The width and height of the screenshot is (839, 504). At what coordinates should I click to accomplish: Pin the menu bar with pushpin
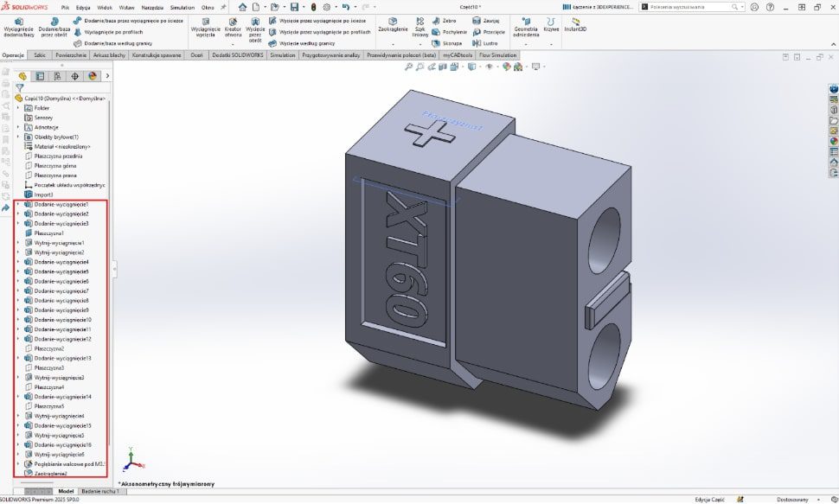click(x=223, y=7)
